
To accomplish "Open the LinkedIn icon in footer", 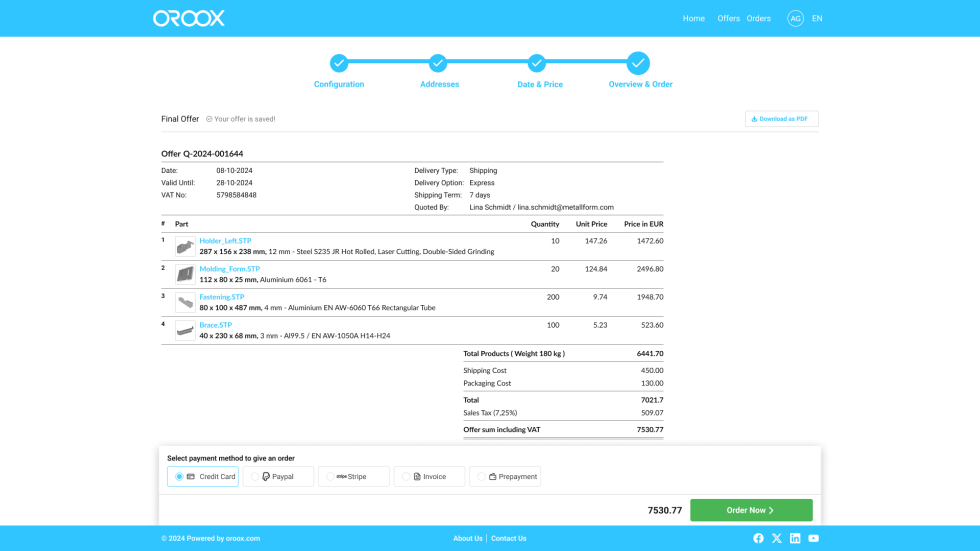I will (x=795, y=538).
